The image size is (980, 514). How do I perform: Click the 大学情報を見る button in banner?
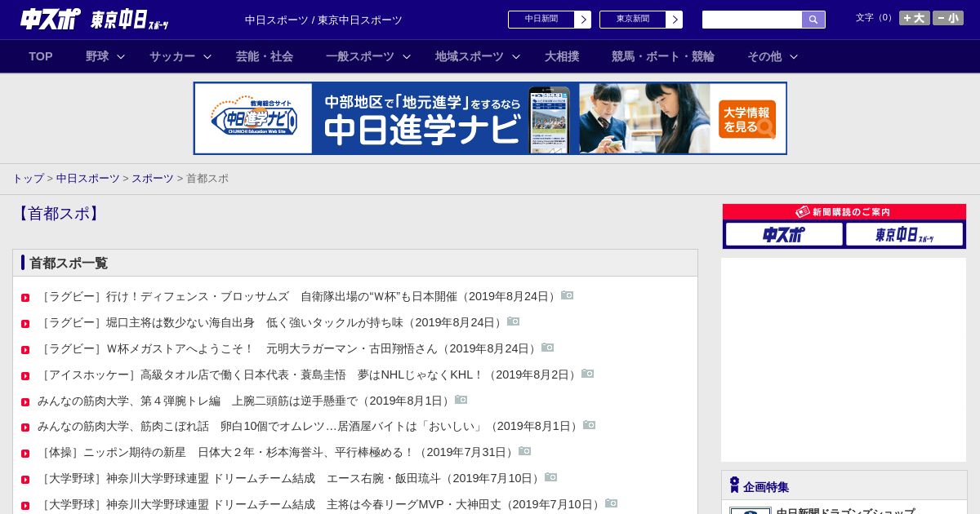[747, 119]
